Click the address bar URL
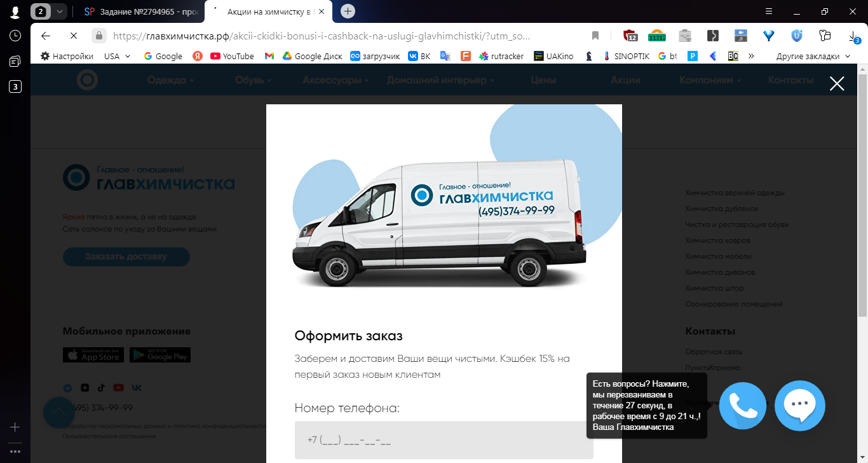 pos(322,36)
